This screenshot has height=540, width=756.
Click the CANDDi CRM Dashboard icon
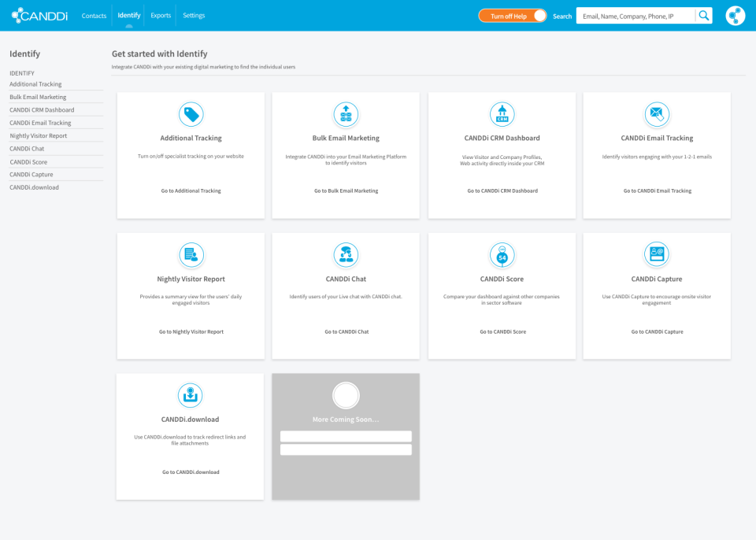pos(502,114)
